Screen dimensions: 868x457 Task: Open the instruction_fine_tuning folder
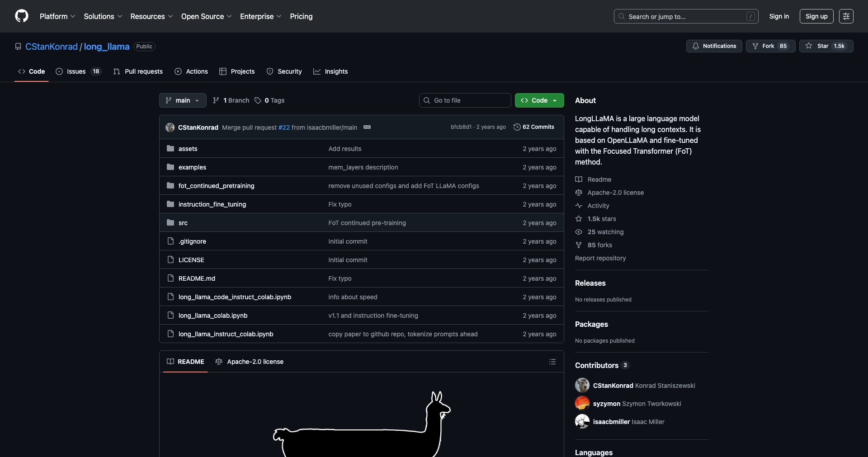point(212,204)
